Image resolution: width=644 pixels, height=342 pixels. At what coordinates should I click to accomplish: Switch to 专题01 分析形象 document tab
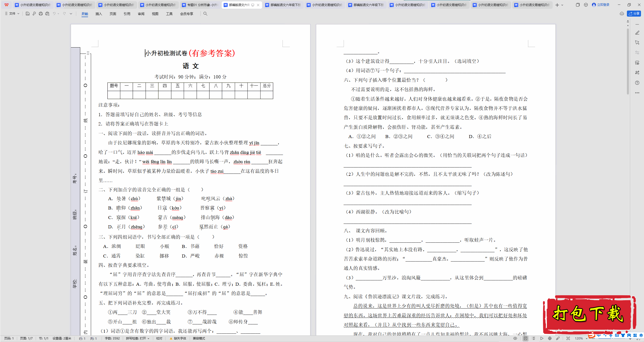(x=200, y=5)
